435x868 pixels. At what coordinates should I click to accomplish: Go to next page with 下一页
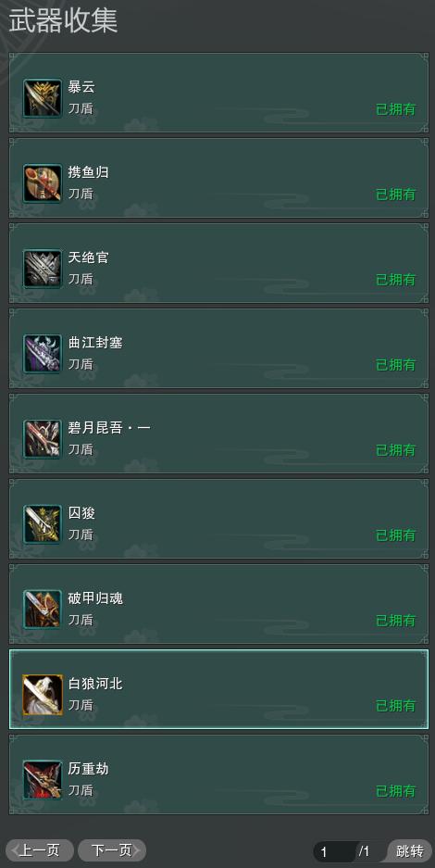tap(112, 850)
